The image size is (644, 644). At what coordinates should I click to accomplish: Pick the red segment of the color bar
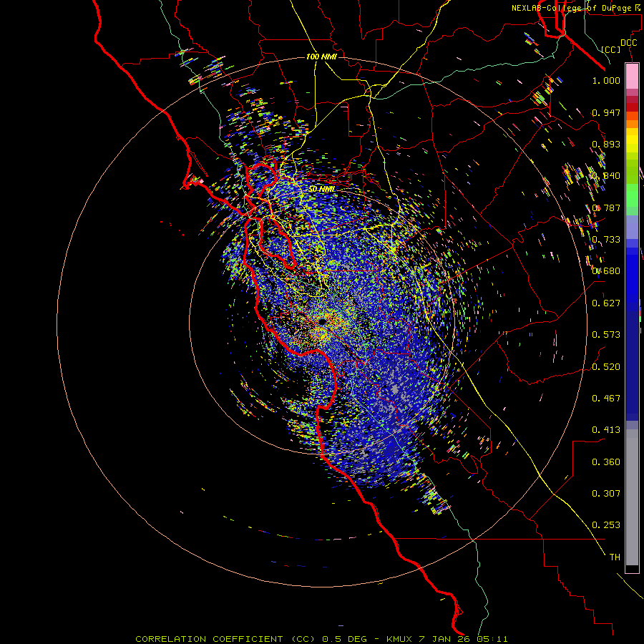(x=632, y=107)
